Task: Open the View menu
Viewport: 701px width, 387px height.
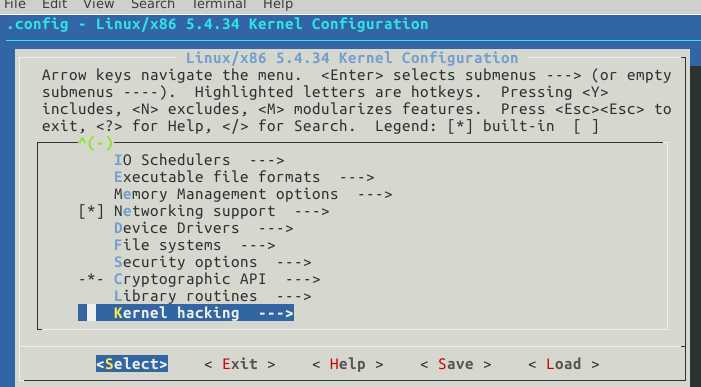Action: [x=98, y=4]
